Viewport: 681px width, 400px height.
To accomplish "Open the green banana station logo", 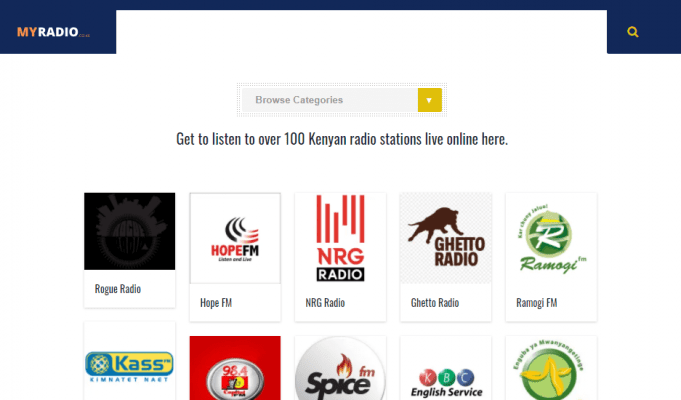I will pos(551,368).
